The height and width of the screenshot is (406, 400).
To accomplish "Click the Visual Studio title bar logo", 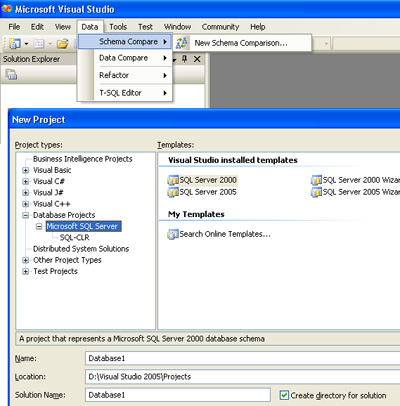I will tap(7, 9).
